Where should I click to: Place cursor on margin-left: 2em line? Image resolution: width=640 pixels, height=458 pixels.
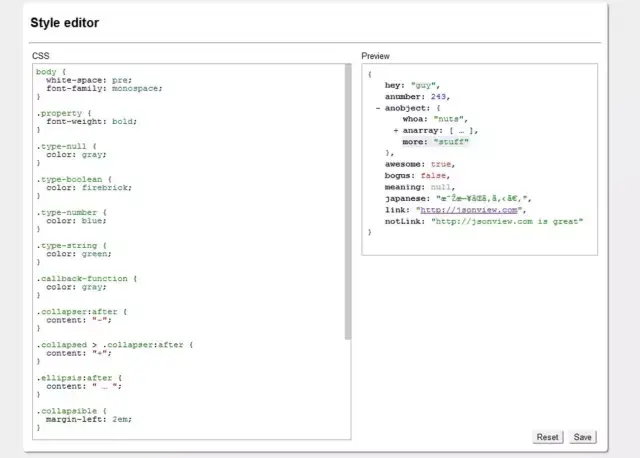[89, 419]
